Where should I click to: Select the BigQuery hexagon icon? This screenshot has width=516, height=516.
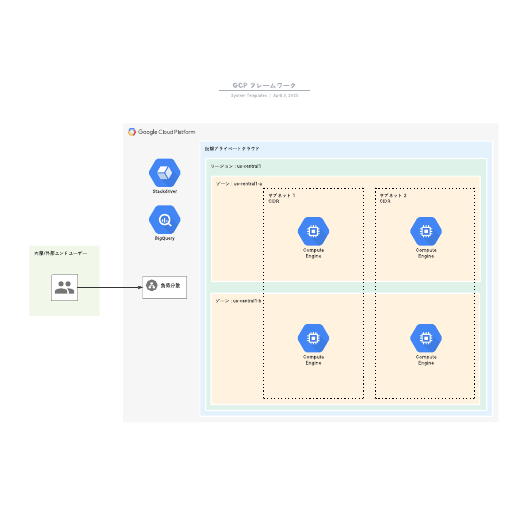(x=165, y=220)
